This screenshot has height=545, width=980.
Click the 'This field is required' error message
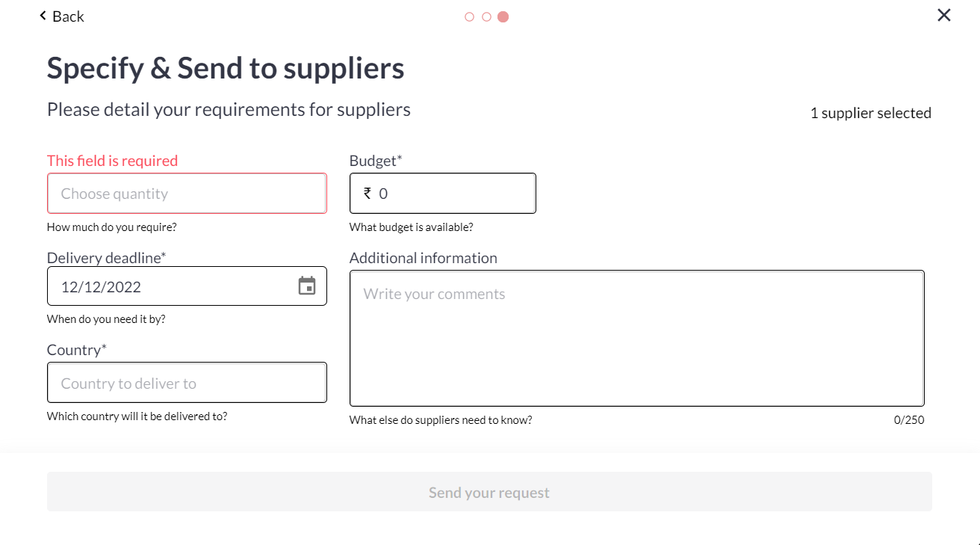[112, 161]
